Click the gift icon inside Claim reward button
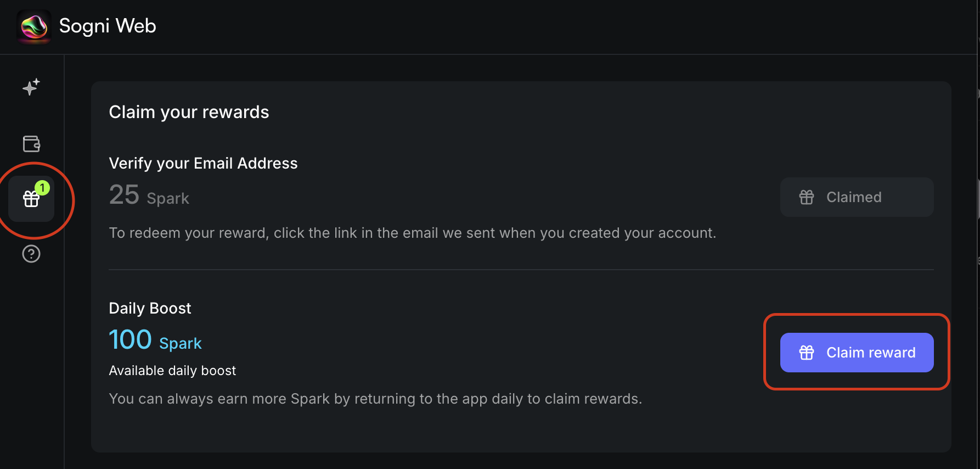 pos(807,353)
